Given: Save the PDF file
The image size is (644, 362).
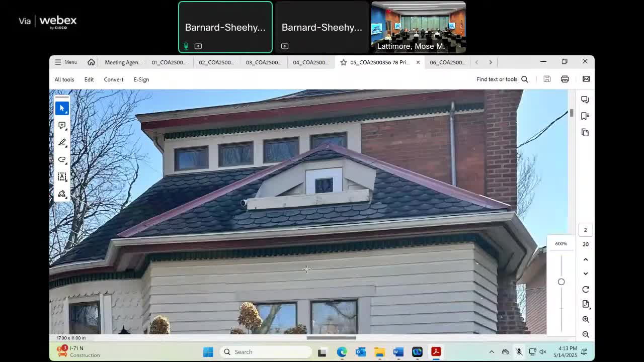Looking at the screenshot, I should tap(547, 79).
